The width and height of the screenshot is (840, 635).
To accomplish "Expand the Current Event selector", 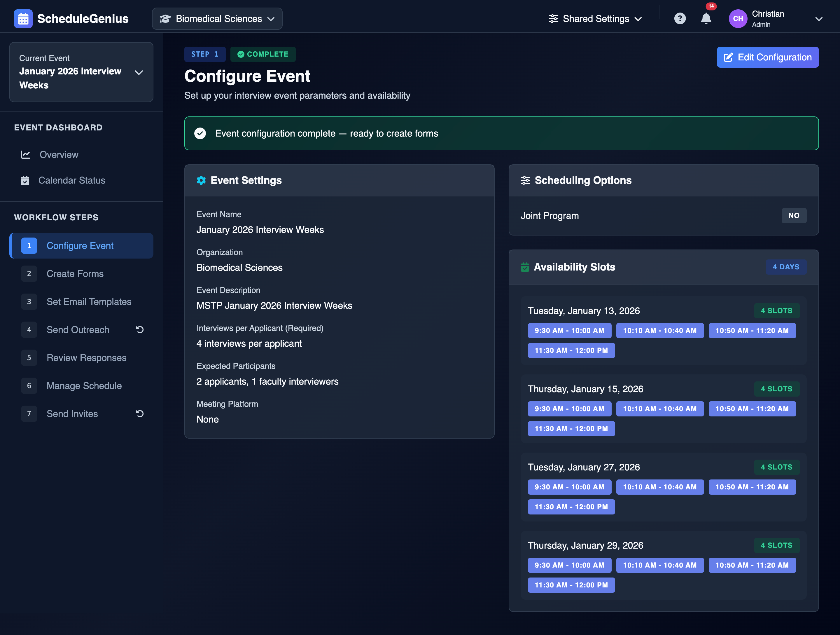I will point(81,72).
